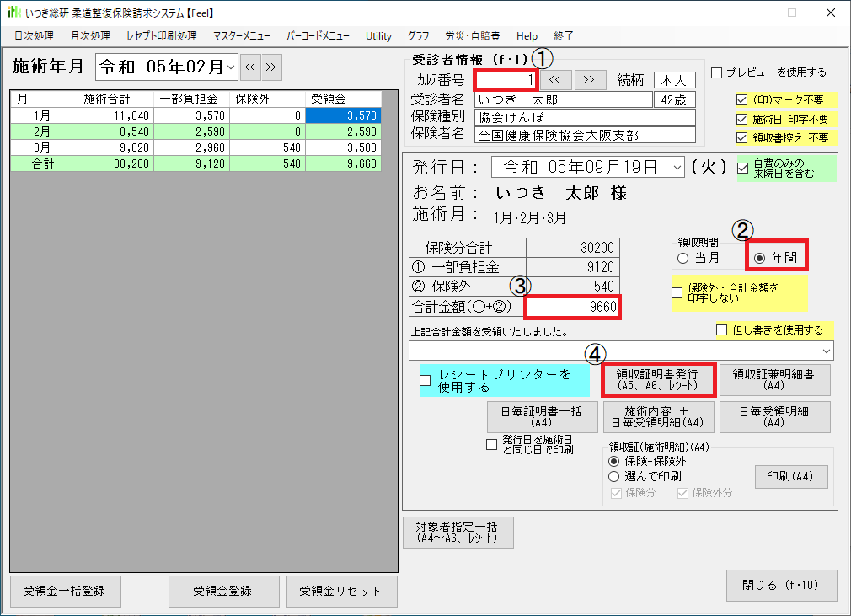Go to previous patient chart number
Screen dimensions: 851x616
(554, 80)
